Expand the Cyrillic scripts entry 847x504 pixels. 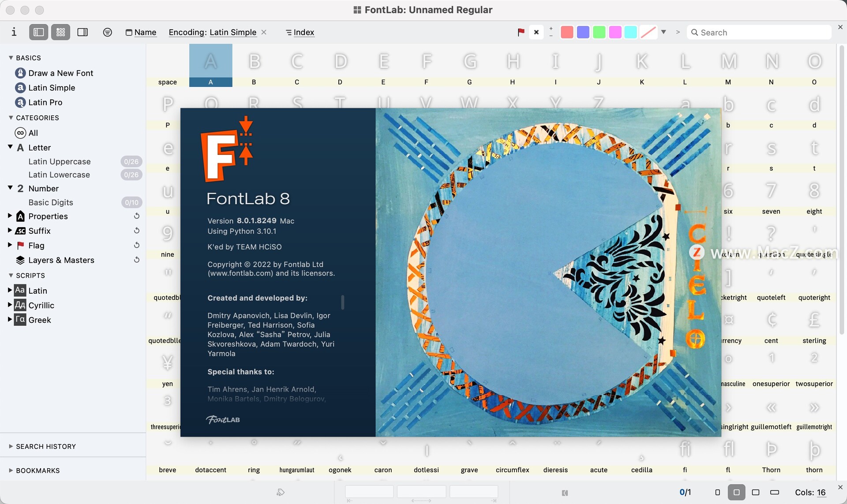[10, 305]
